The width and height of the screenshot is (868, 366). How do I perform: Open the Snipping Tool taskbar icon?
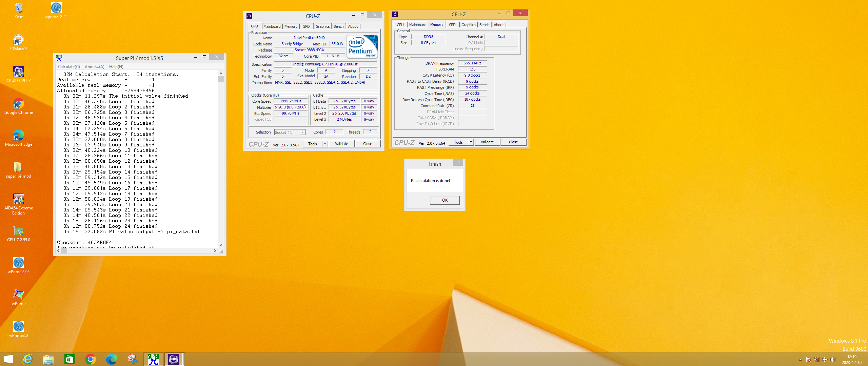coord(133,359)
